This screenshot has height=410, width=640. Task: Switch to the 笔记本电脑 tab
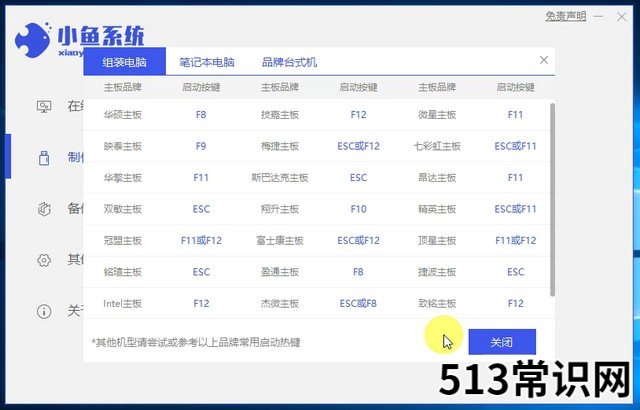pyautogui.click(x=207, y=62)
